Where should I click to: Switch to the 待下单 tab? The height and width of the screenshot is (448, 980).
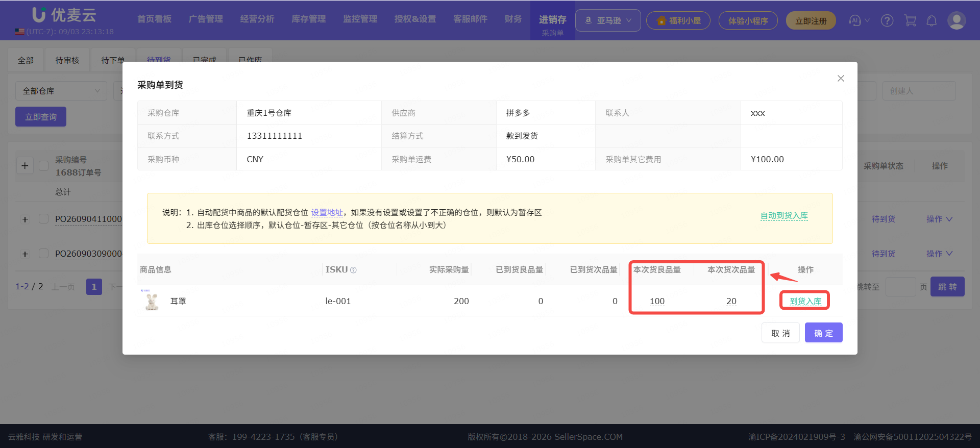tap(113, 60)
